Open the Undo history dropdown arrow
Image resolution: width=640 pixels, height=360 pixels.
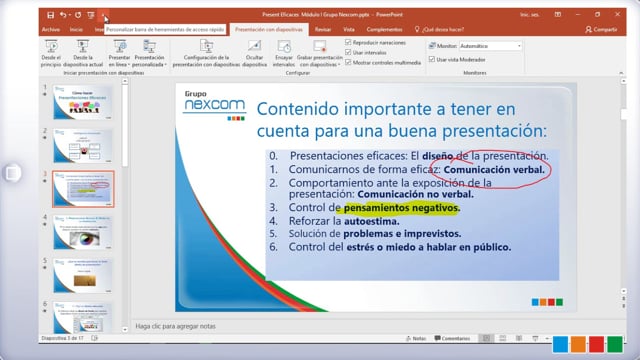click(70, 15)
